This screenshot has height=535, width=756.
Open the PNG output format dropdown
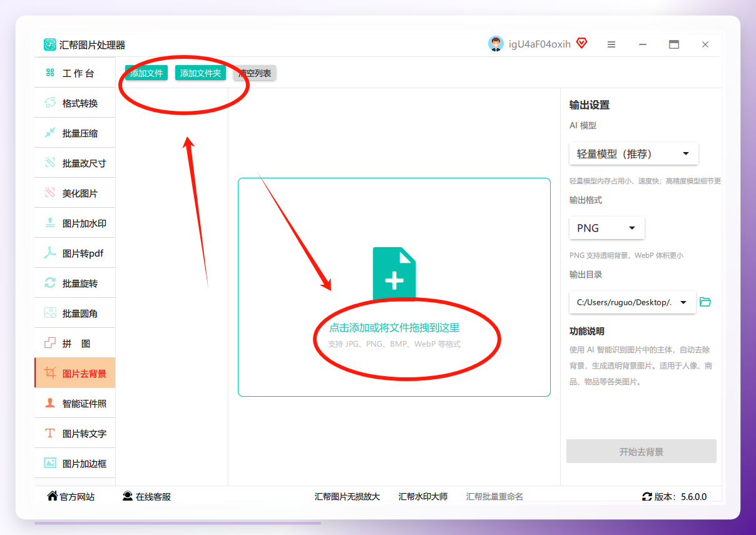(x=607, y=228)
